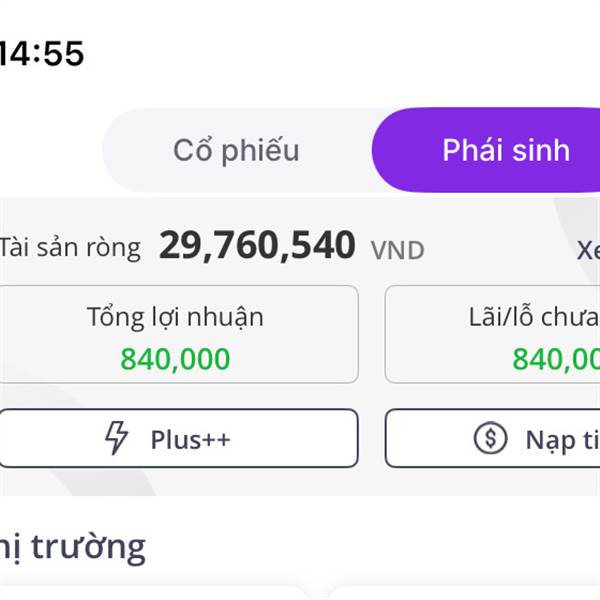Screen dimensions: 600x600
Task: Tap the 29,760,540 net asset amount
Action: 257,246
